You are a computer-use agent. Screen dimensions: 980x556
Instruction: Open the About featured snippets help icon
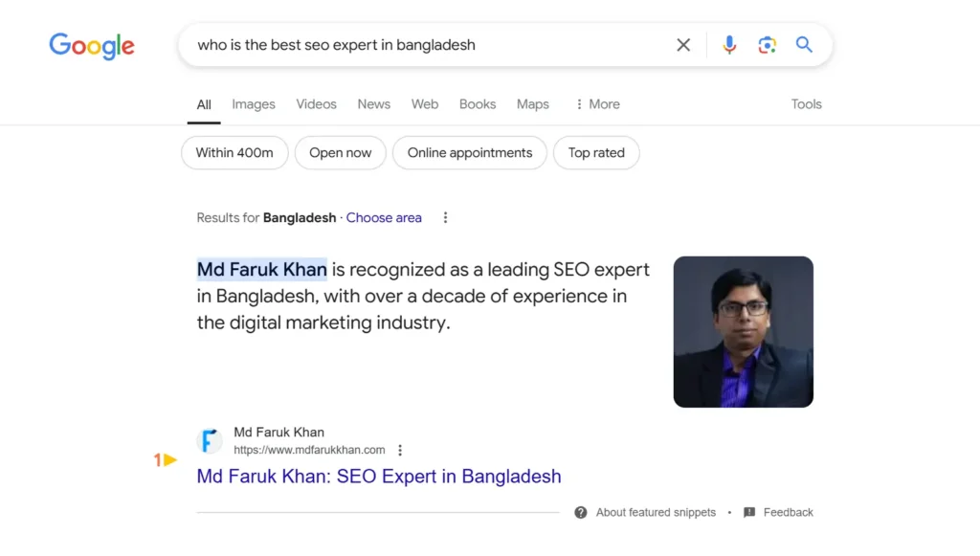tap(581, 513)
